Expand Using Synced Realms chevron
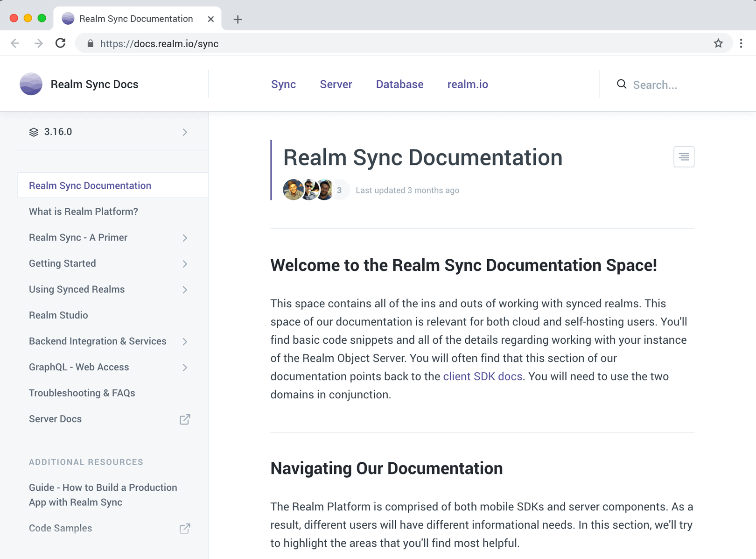 click(185, 290)
